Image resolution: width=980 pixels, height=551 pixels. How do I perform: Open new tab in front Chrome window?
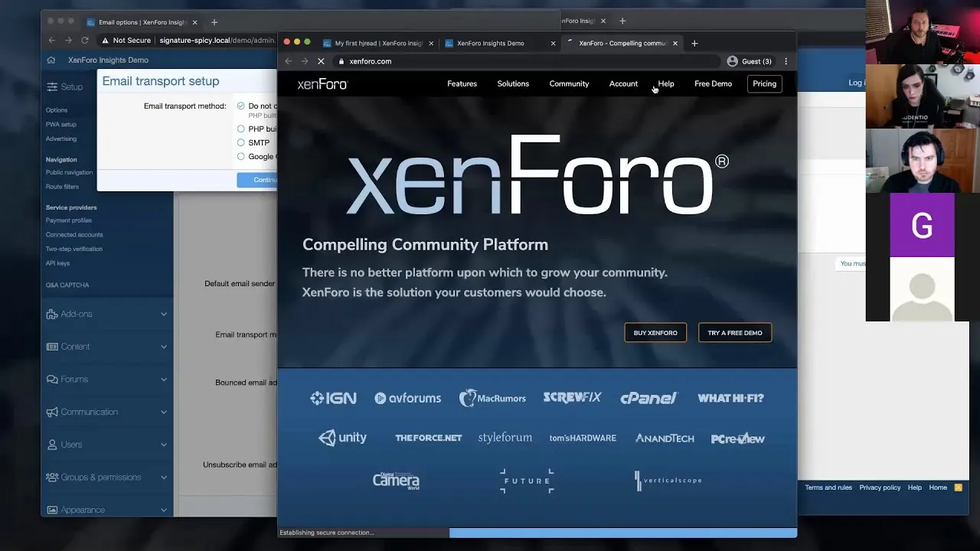point(694,44)
